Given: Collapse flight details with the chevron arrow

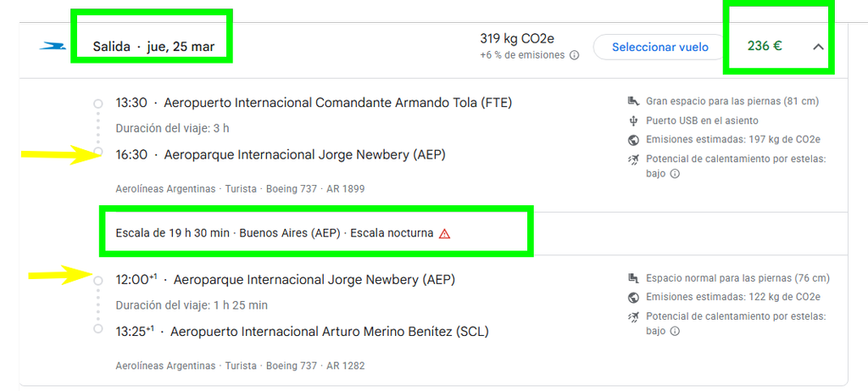Looking at the screenshot, I should 818,47.
